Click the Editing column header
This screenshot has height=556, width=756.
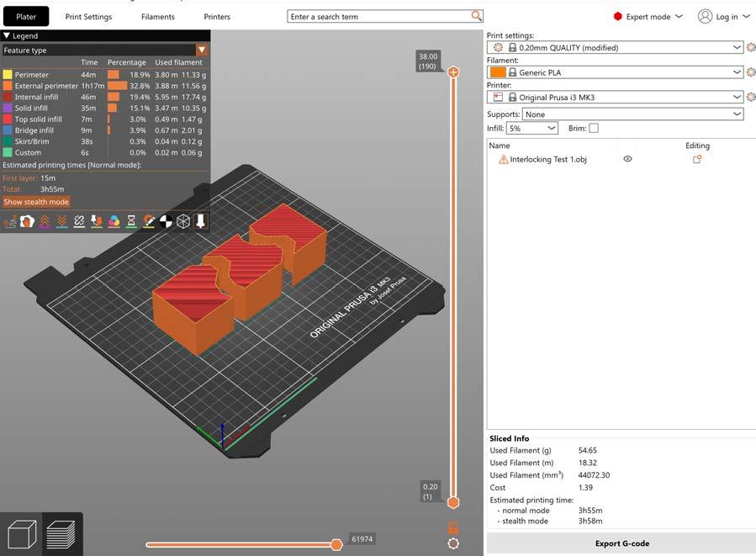pyautogui.click(x=697, y=146)
